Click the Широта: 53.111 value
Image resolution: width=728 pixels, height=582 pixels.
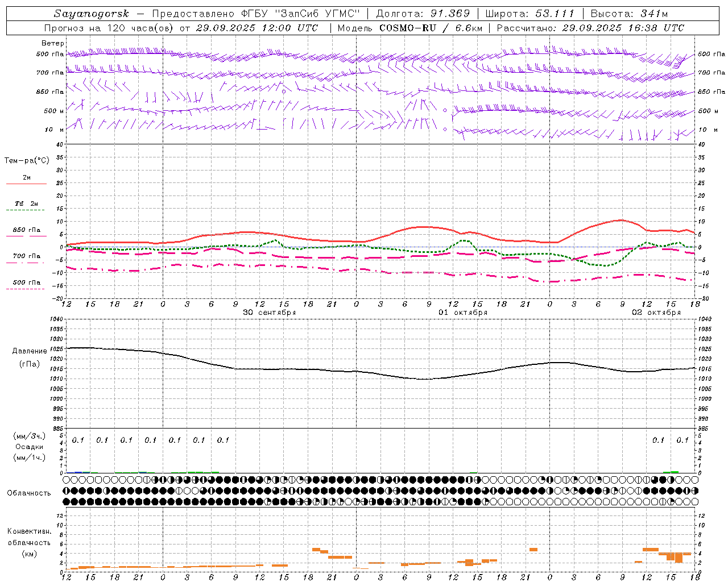(530, 14)
